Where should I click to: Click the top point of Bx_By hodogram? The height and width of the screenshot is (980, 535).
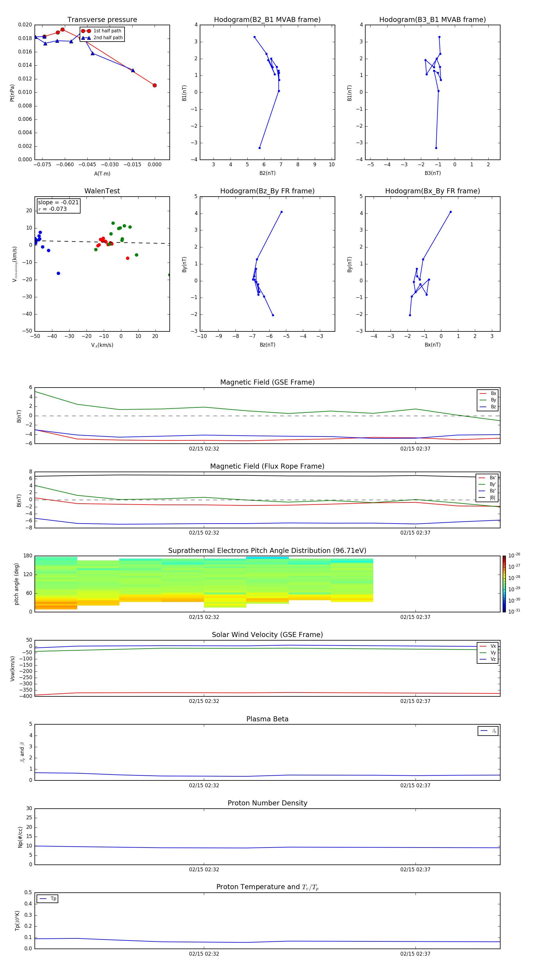451,212
